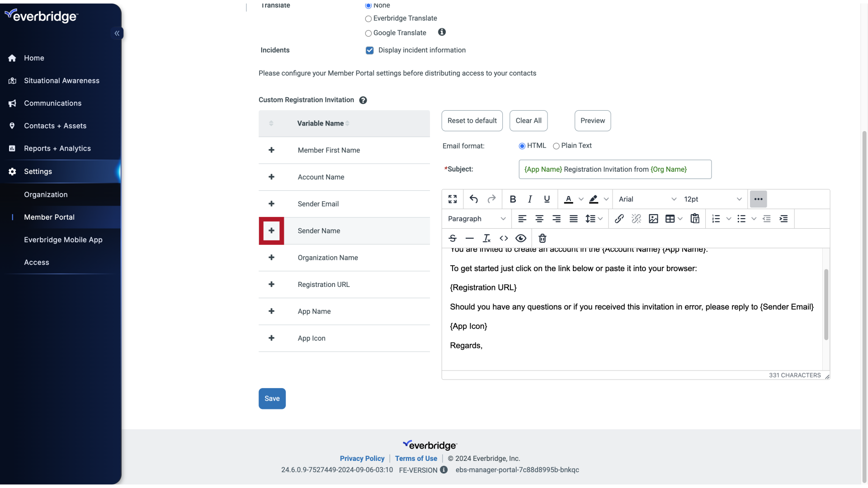
Task: Select Everbridge Translate radio option
Action: [368, 19]
